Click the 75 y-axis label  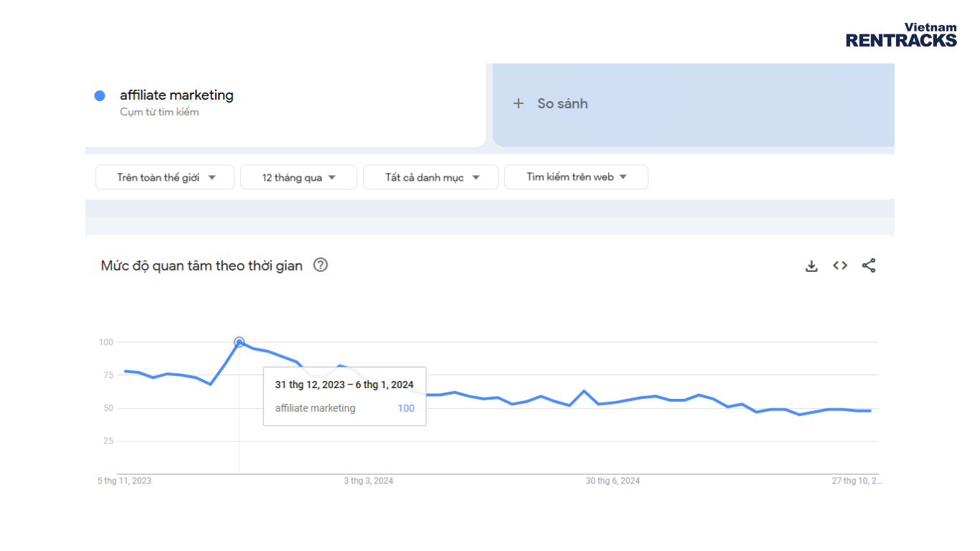pyautogui.click(x=107, y=375)
